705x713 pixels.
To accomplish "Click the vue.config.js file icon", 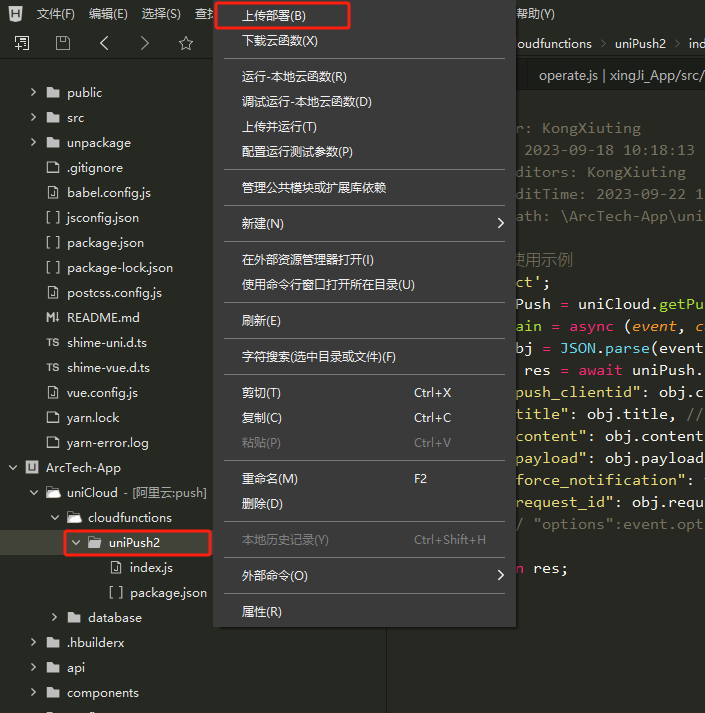I will (53, 392).
